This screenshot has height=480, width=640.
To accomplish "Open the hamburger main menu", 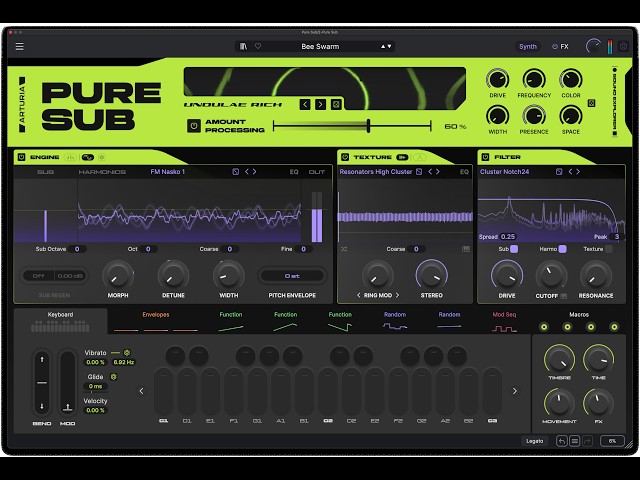I will coord(19,46).
